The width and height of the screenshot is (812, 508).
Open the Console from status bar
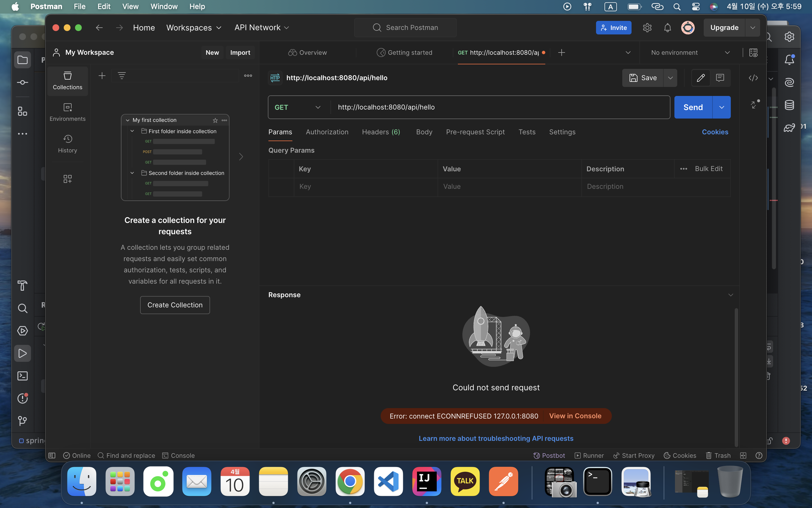pyautogui.click(x=178, y=456)
